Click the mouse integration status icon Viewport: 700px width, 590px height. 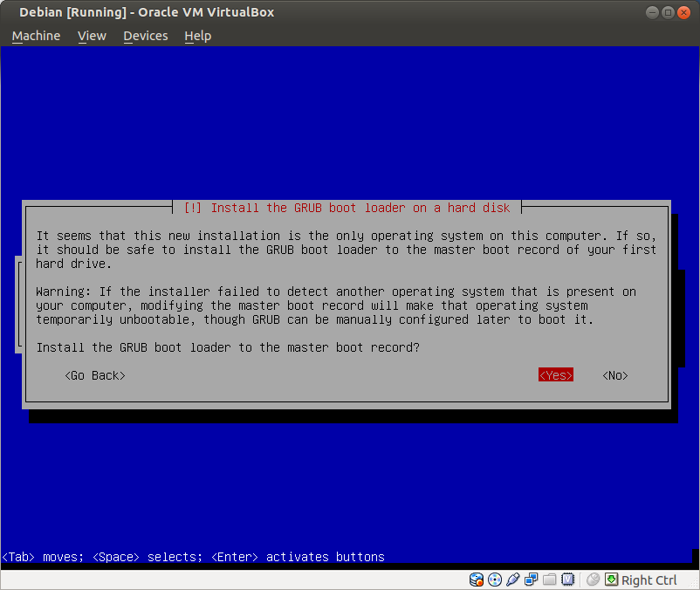(x=593, y=580)
